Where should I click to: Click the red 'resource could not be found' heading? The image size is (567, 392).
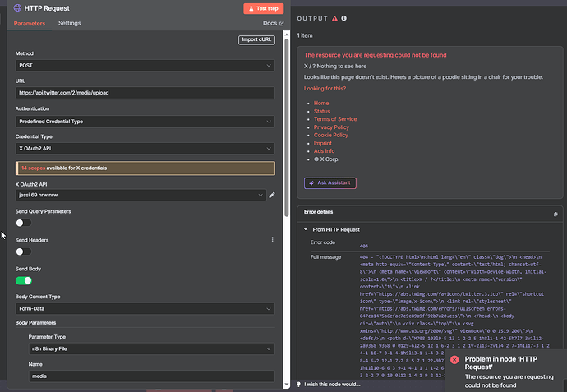375,55
